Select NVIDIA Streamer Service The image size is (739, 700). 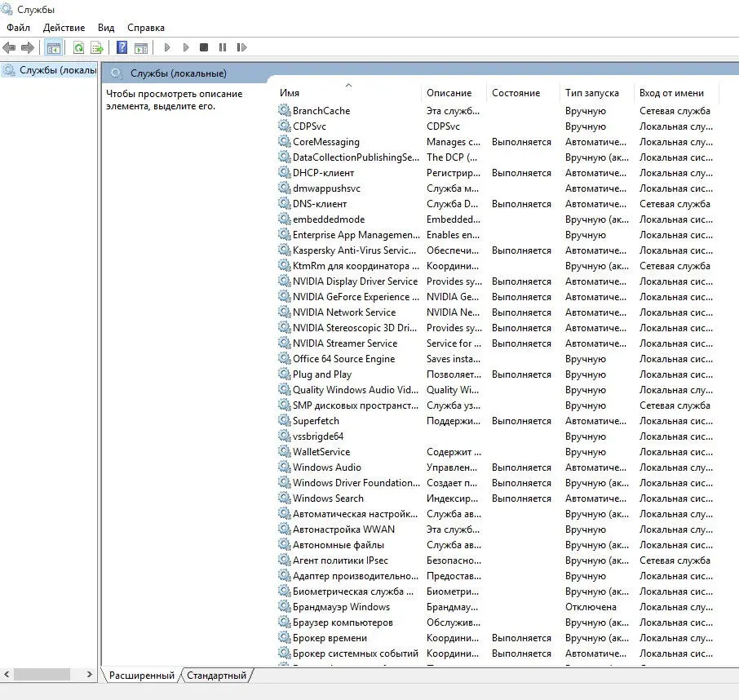pos(345,343)
